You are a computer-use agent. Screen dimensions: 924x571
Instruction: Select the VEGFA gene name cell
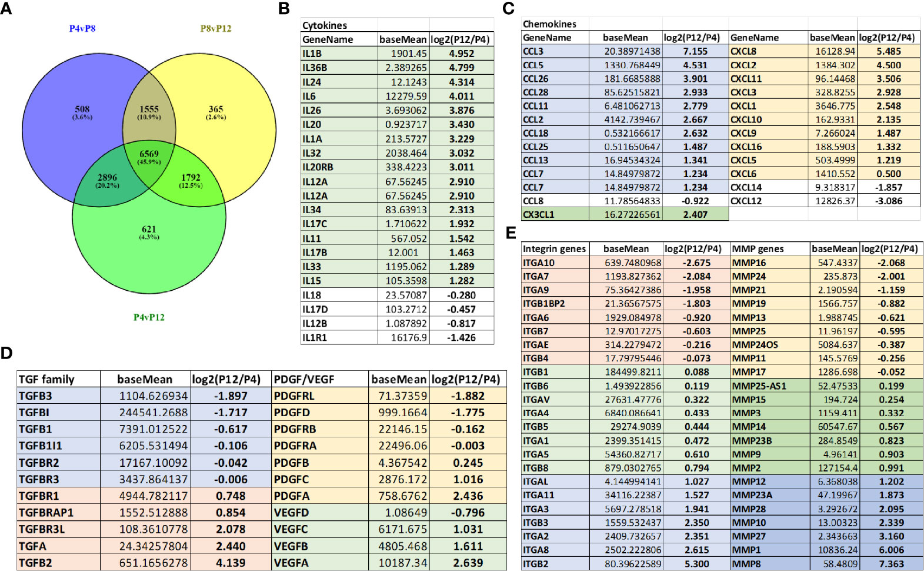(x=321, y=563)
